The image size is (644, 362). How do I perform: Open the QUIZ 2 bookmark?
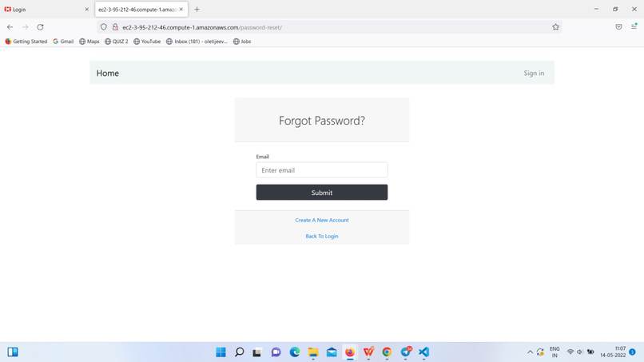coord(116,42)
